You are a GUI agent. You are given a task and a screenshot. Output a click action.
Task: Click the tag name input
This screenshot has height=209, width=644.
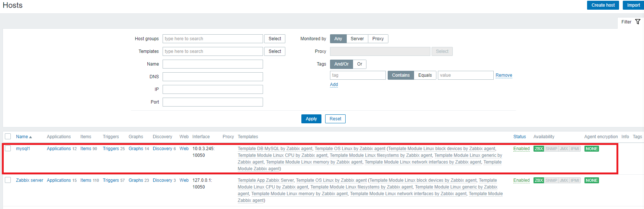358,75
